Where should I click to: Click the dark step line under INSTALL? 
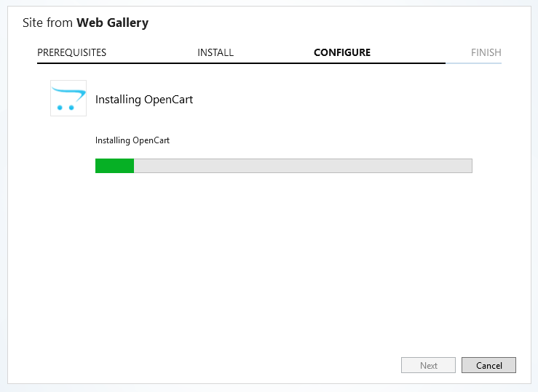click(x=215, y=63)
